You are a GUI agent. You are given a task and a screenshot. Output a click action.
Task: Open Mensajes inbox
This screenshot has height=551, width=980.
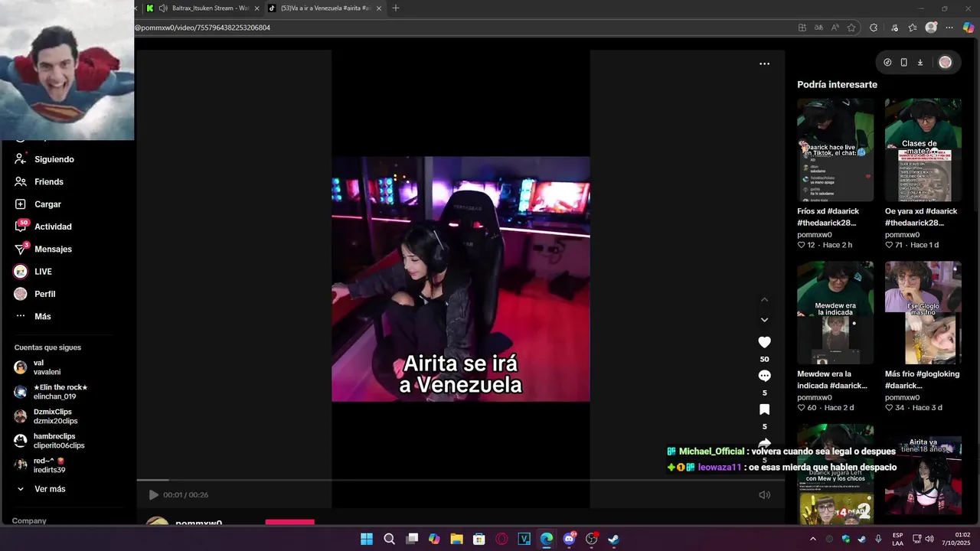click(x=43, y=249)
